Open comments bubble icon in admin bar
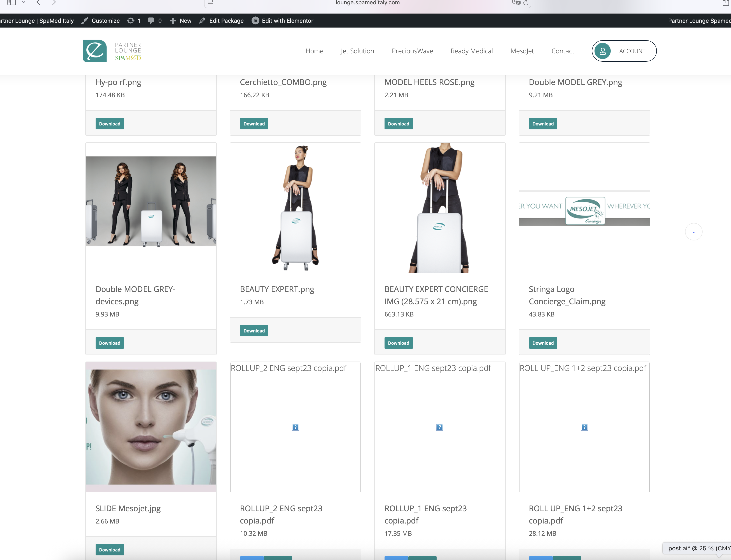Image resolution: width=731 pixels, height=560 pixels. coord(151,21)
